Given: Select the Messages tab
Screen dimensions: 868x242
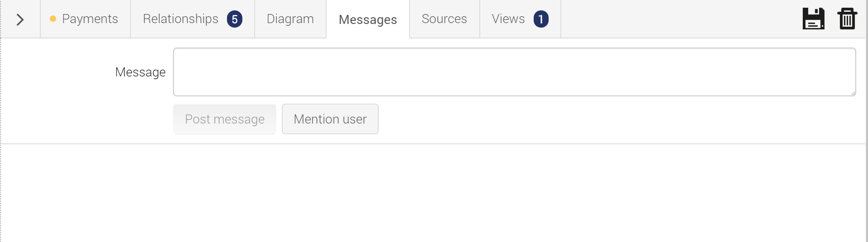Looking at the screenshot, I should [368, 19].
